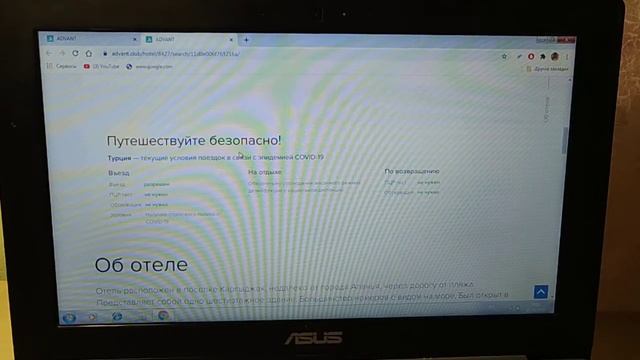This screenshot has width=640, height=360.
Task: Reload the current page
Action: tap(75, 53)
